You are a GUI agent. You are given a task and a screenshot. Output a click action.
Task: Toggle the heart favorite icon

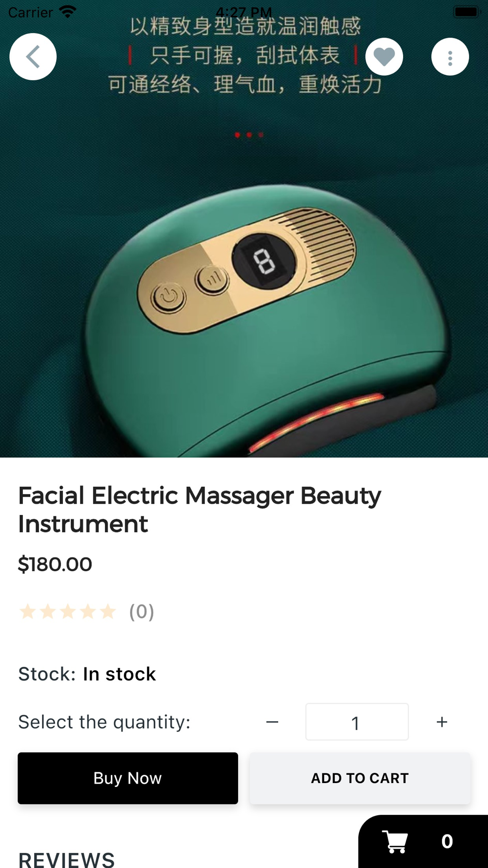point(384,57)
